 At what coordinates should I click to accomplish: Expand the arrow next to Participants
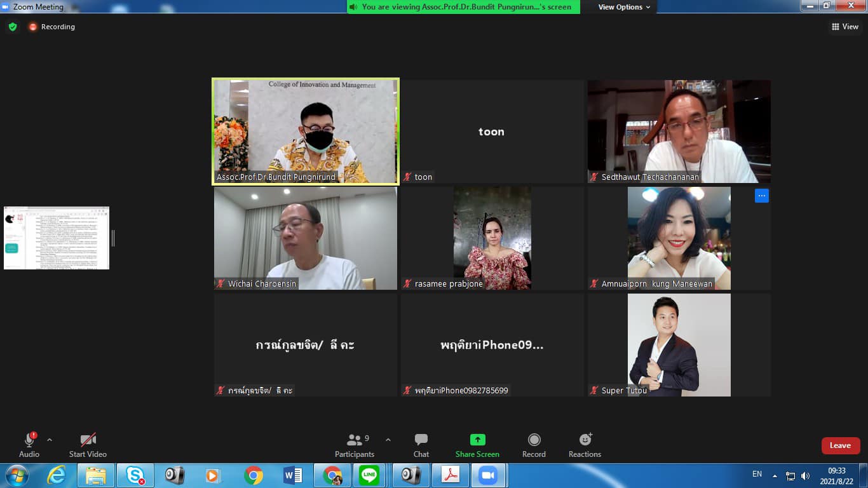(x=388, y=440)
